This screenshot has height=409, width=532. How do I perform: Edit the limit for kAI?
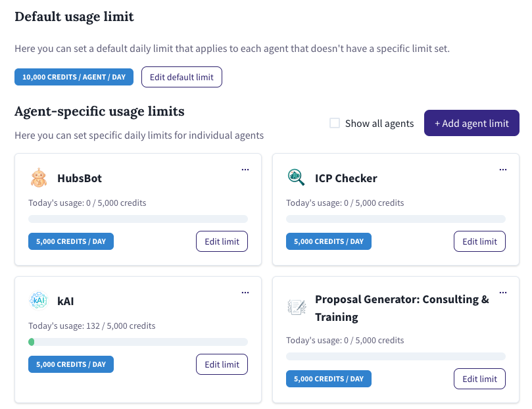pyautogui.click(x=222, y=364)
